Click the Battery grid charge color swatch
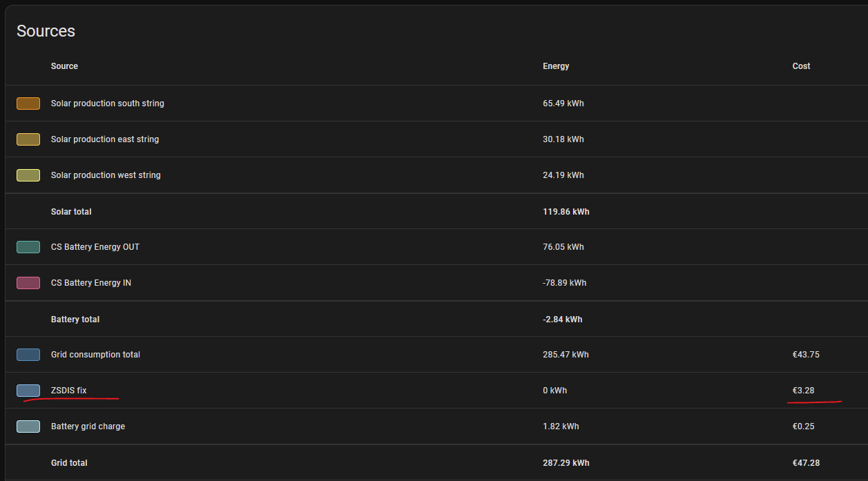868x481 pixels. tap(28, 426)
